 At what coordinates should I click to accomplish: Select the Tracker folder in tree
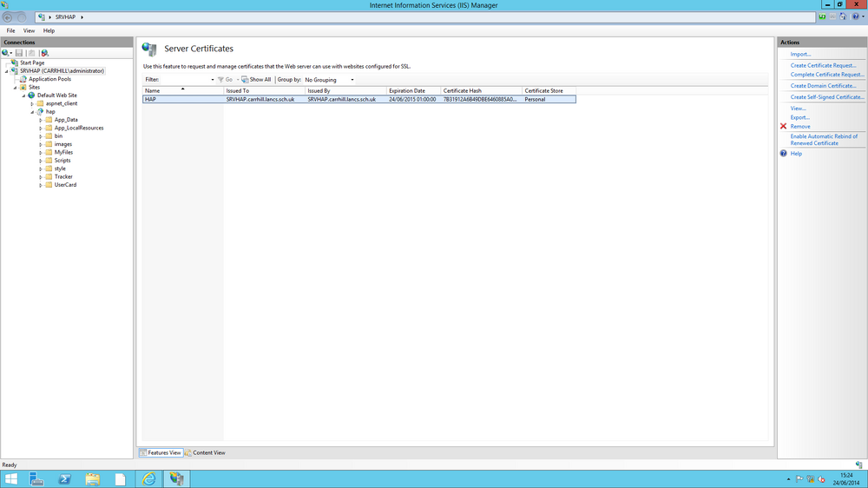pyautogui.click(x=63, y=176)
